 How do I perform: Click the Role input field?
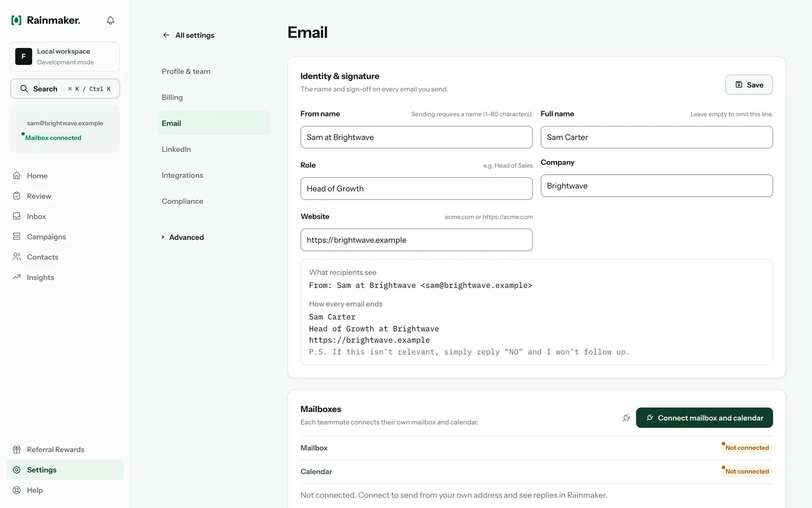pyautogui.click(x=416, y=188)
